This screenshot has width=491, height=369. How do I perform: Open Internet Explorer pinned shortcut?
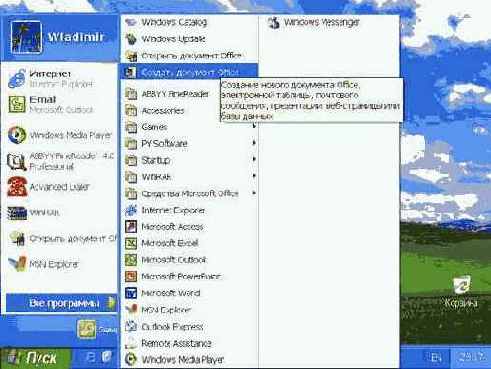click(60, 78)
